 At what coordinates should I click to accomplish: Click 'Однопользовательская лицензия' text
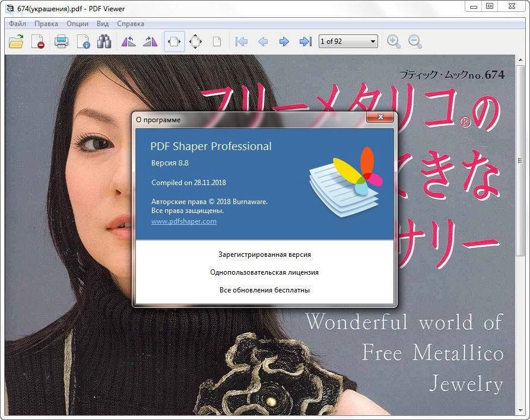point(264,272)
